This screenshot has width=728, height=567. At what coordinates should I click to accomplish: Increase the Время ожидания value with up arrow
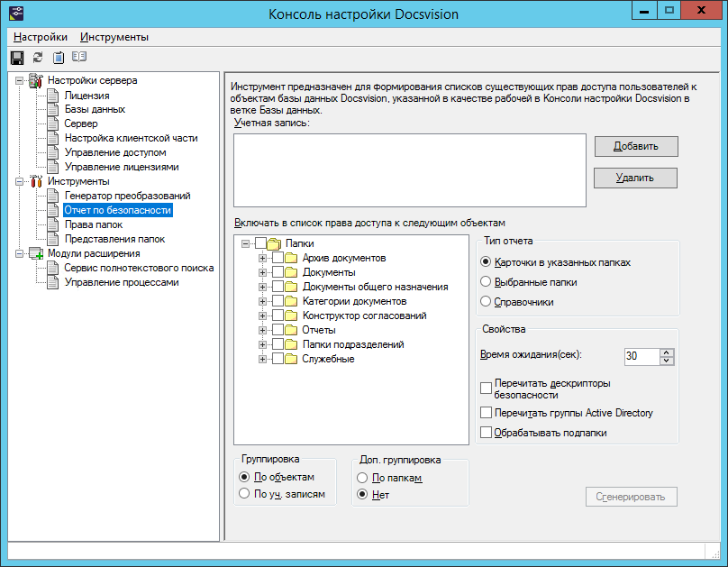pos(667,352)
